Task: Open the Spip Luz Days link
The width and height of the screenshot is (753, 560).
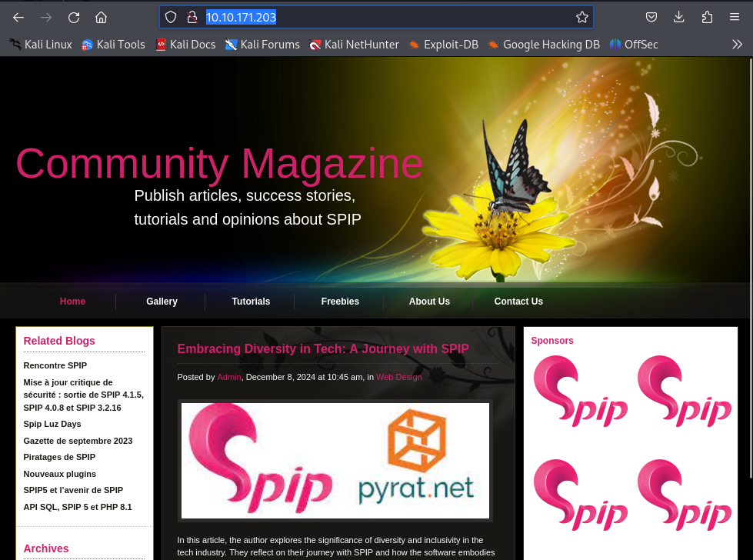Action: [52, 424]
